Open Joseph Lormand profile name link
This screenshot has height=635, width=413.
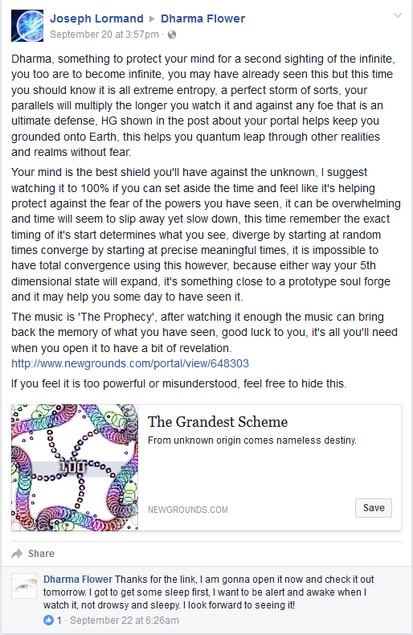click(96, 19)
